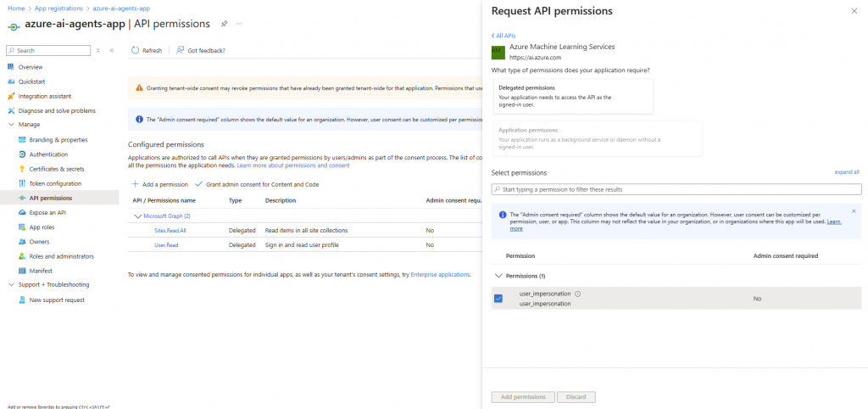Collapse the sidebar with the double chevron

[112, 51]
